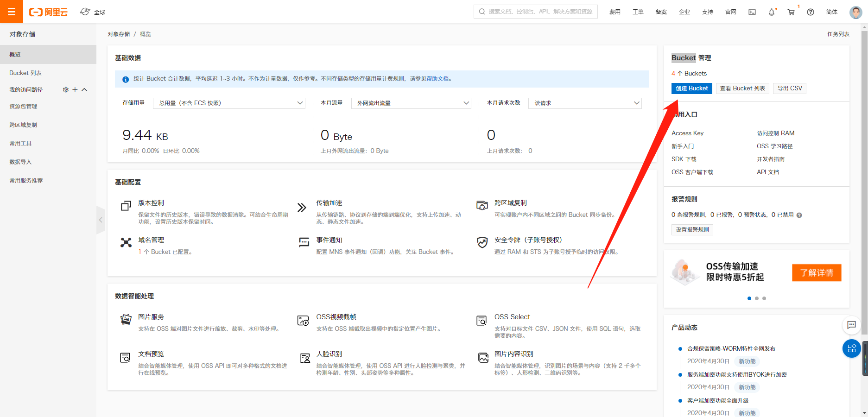Open the floating chat feedback icon
Image resolution: width=868 pixels, height=417 pixels.
pyautogui.click(x=851, y=325)
